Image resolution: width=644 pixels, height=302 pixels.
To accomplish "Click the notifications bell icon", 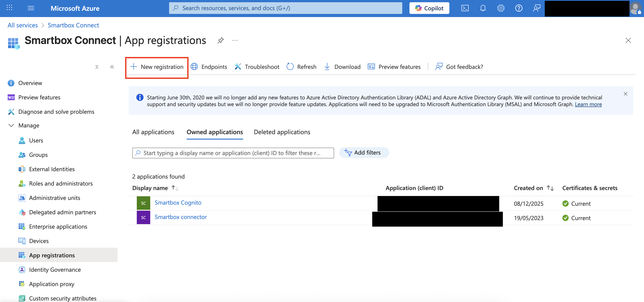I will (483, 8).
